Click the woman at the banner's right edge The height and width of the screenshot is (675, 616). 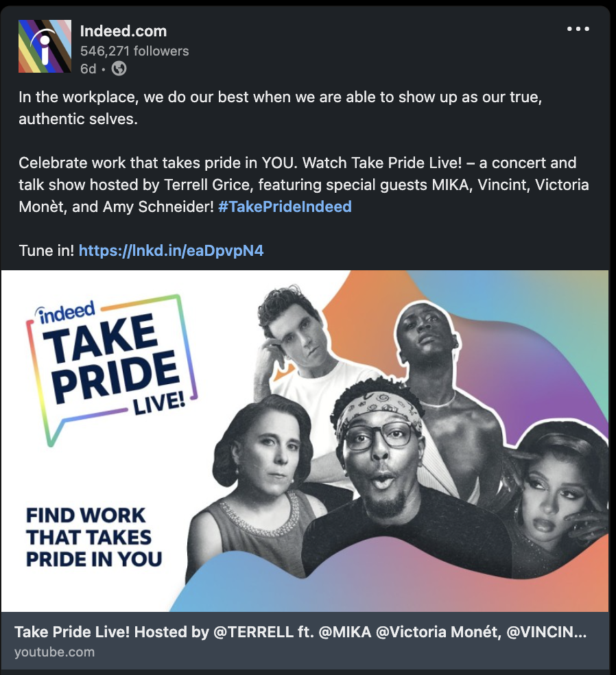(556, 501)
